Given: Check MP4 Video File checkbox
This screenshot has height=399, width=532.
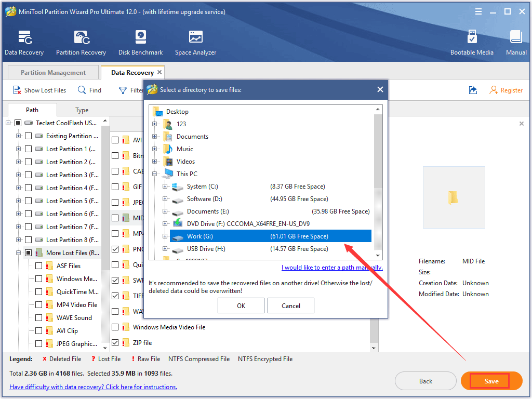Looking at the screenshot, I should (x=38, y=304).
